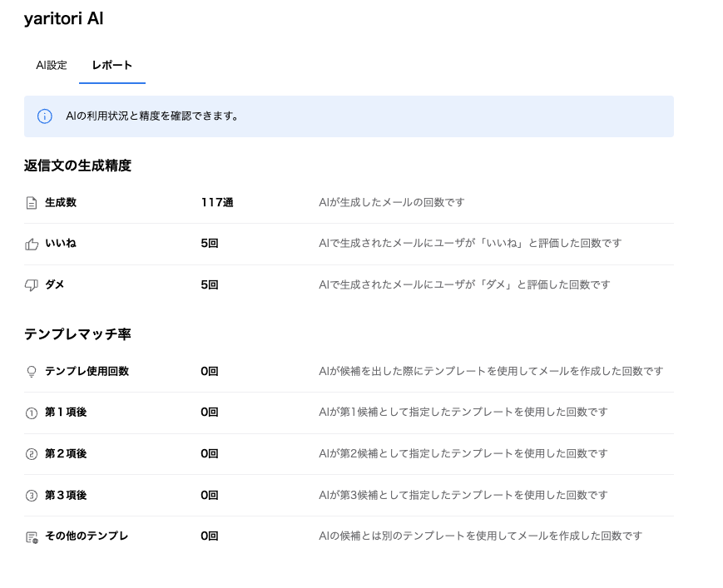Click the ダメ count of 5回

point(209,284)
